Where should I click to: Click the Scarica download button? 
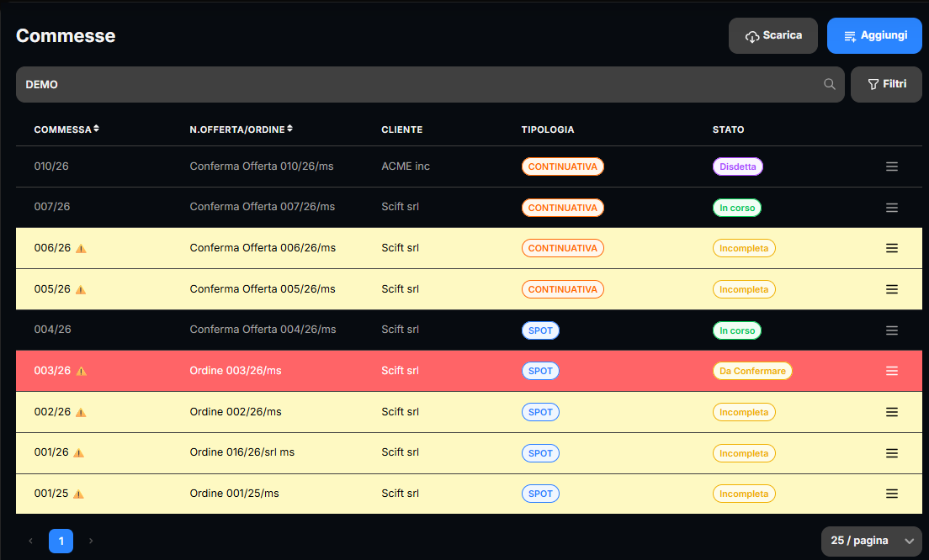(773, 35)
